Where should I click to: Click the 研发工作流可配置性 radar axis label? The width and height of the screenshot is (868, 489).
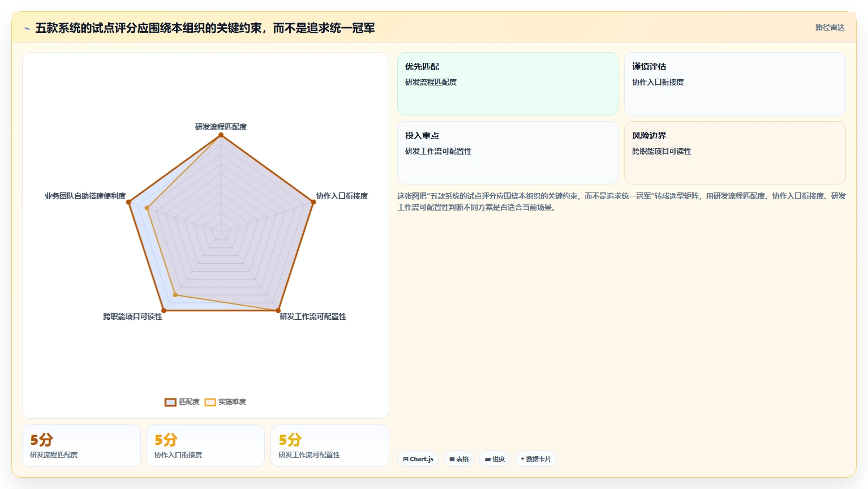313,316
